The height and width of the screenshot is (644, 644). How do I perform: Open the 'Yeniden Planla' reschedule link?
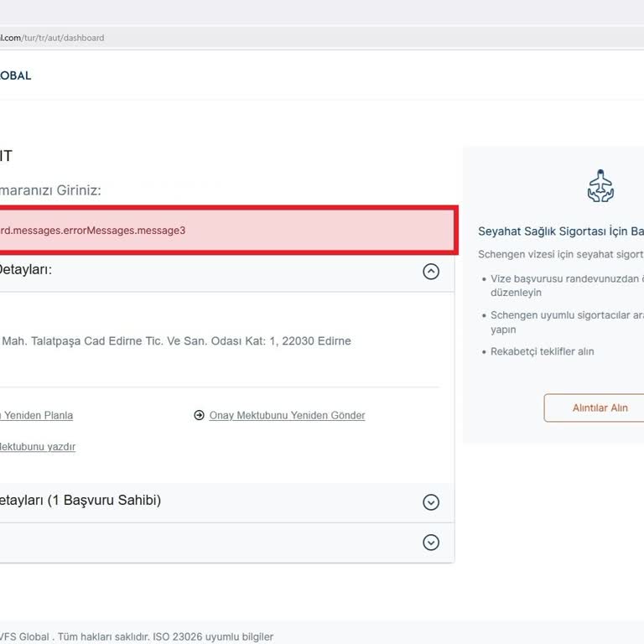click(x=37, y=415)
